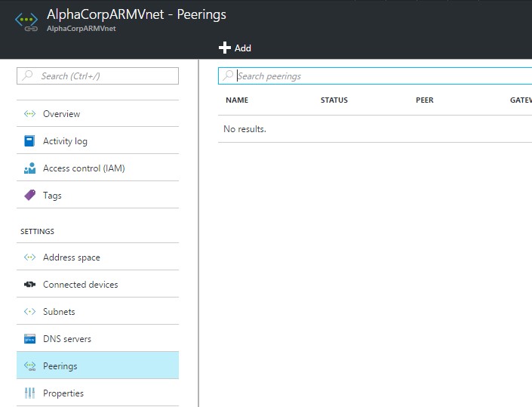
Task: Open the Peerings menu item
Action: (x=60, y=366)
